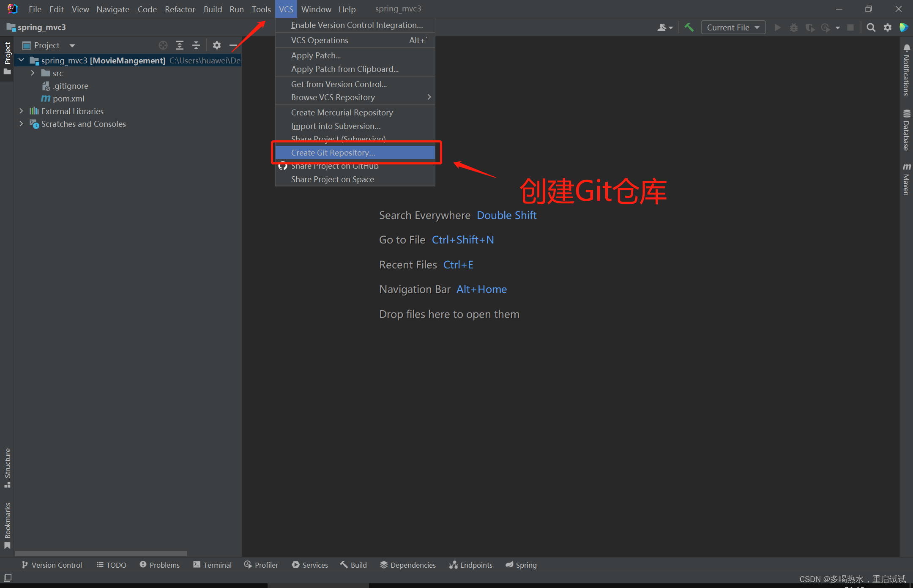Open the Profiler tool tab

[261, 565]
